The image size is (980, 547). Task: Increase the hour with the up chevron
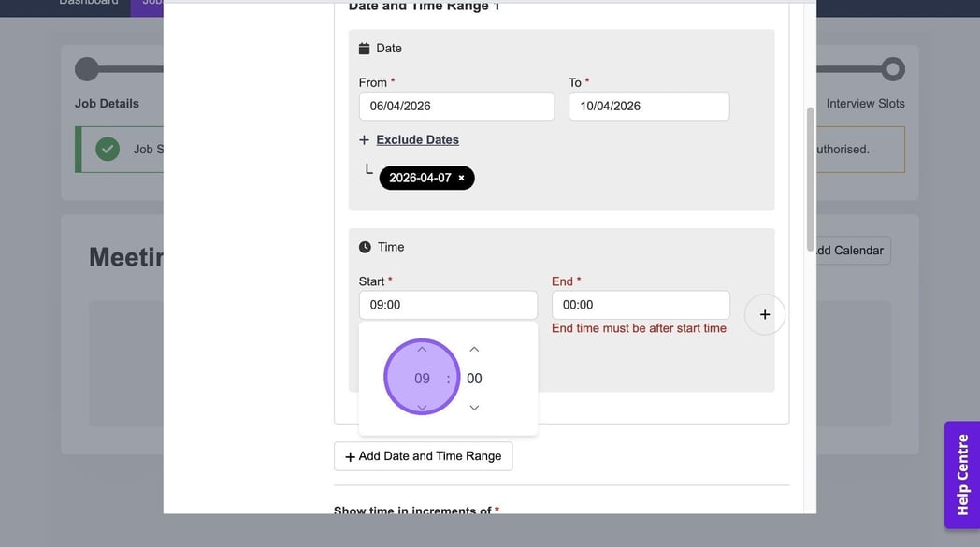pyautogui.click(x=422, y=350)
